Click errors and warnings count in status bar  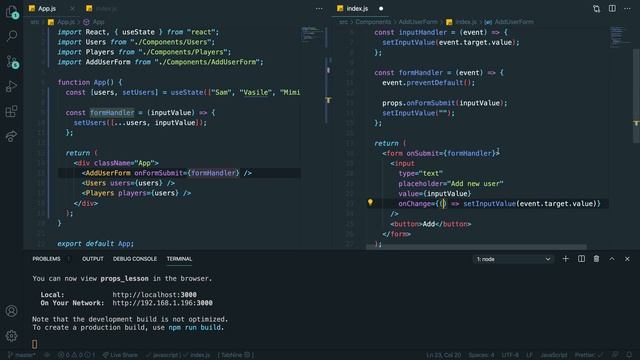pos(76,355)
